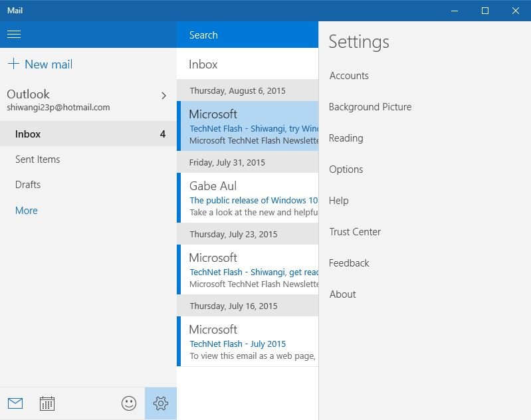This screenshot has height=420, width=531.
Task: Open Microsoft email from July 23, 2015
Action: click(x=247, y=270)
